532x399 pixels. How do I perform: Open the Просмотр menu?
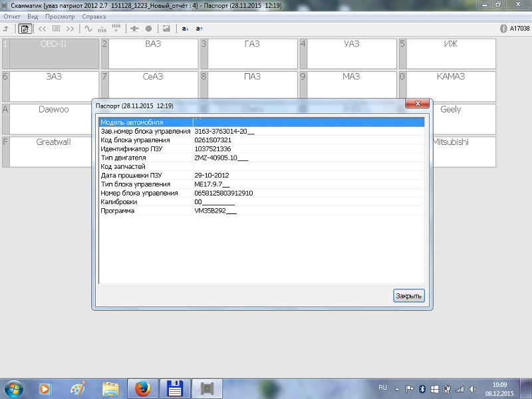pos(59,16)
